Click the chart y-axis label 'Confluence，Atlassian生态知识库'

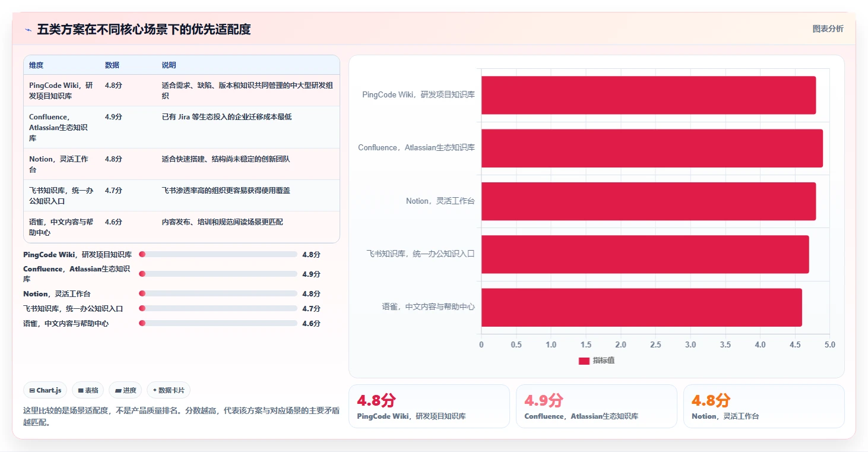click(x=416, y=148)
